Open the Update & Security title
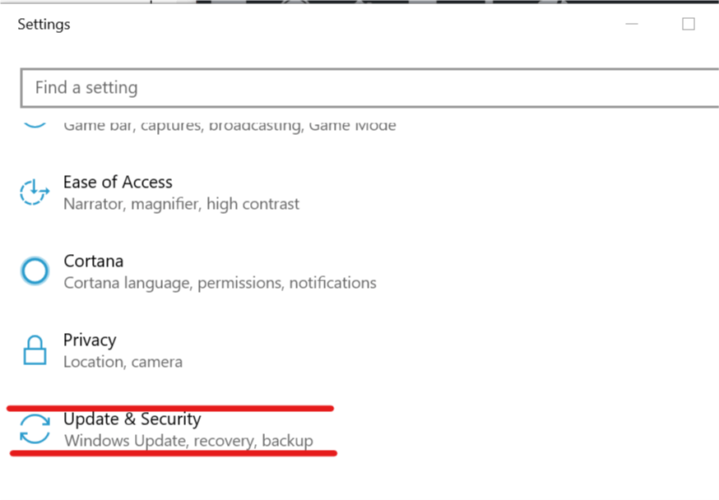Viewport: 719px width, 500px height. (132, 419)
